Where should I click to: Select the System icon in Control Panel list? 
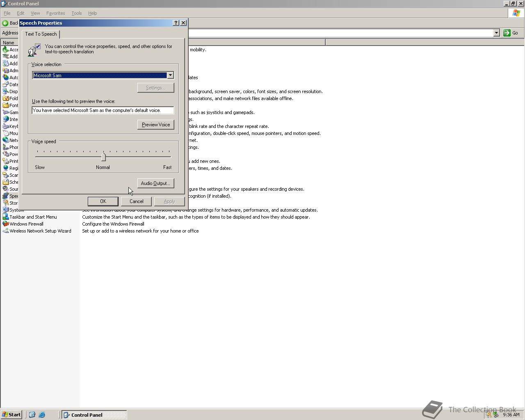[6, 210]
